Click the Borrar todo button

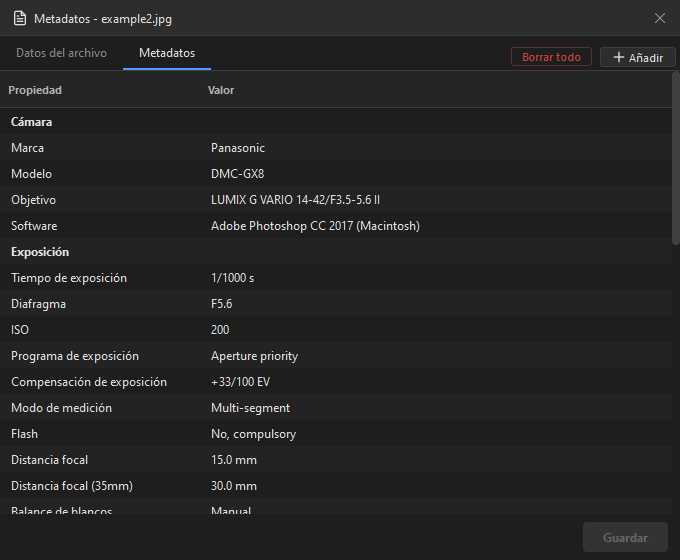pos(551,57)
